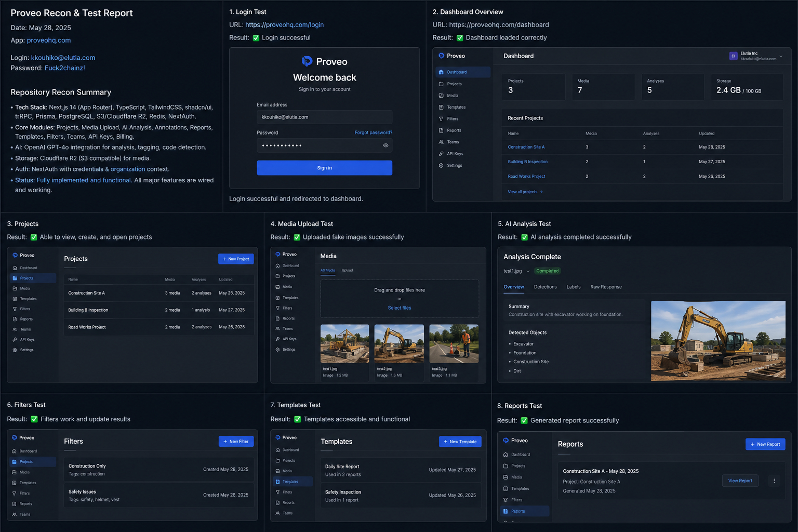Open the Raw Response tab
The width and height of the screenshot is (798, 532).
[x=606, y=287]
